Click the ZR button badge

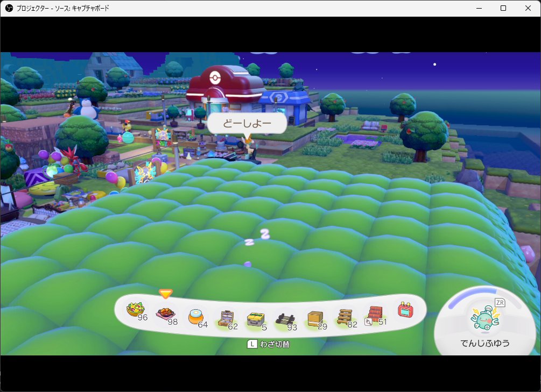(500, 303)
